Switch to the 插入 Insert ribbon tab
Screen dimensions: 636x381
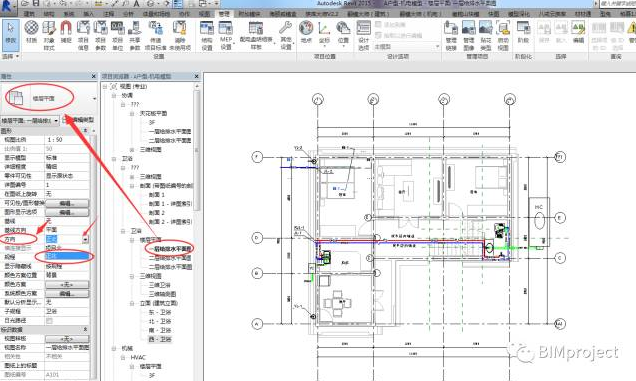point(88,14)
